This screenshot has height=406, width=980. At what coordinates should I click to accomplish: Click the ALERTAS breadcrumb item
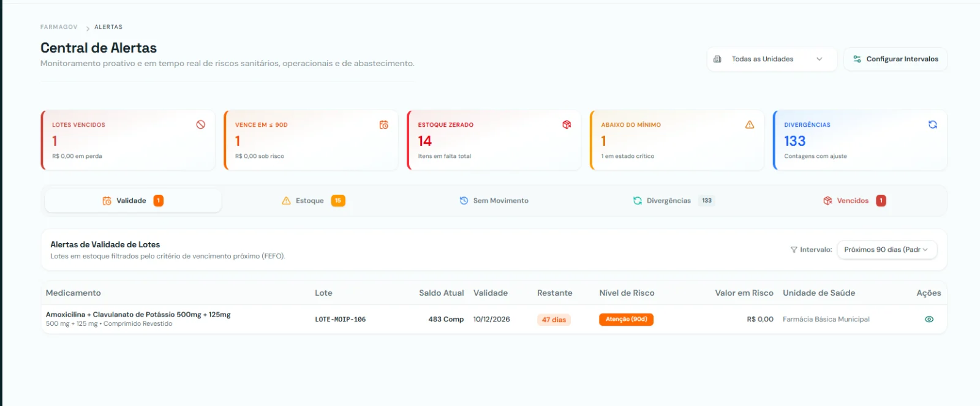[x=108, y=27]
